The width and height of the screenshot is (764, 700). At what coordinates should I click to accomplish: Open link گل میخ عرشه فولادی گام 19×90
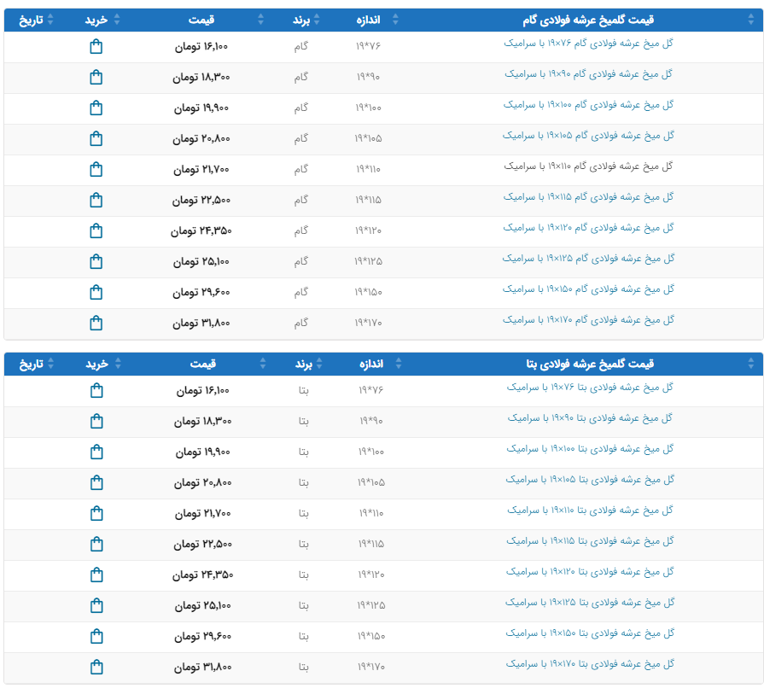pyautogui.click(x=588, y=74)
